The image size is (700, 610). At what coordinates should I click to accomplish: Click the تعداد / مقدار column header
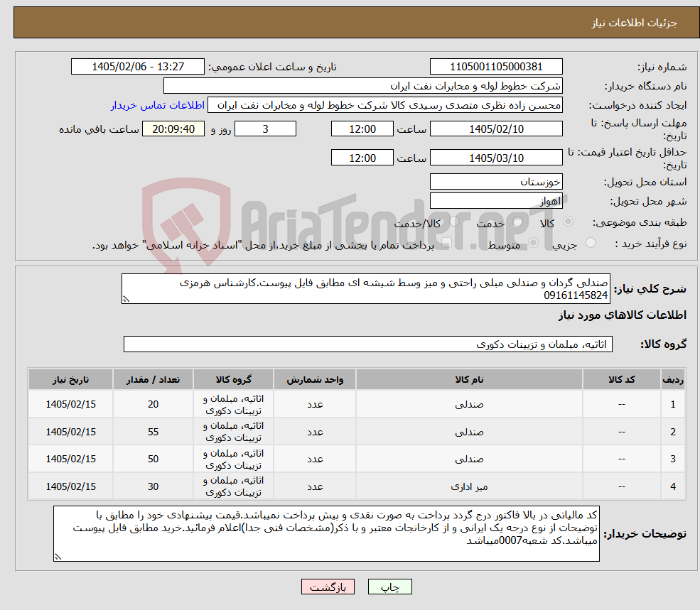[153, 379]
